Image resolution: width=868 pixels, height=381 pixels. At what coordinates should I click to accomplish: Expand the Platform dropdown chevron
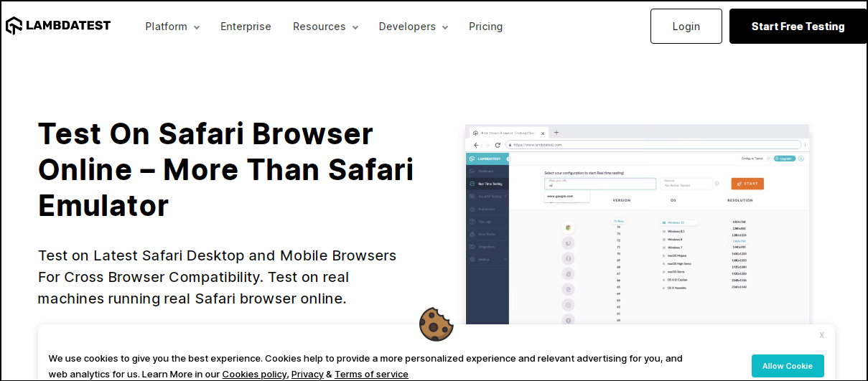pyautogui.click(x=197, y=27)
